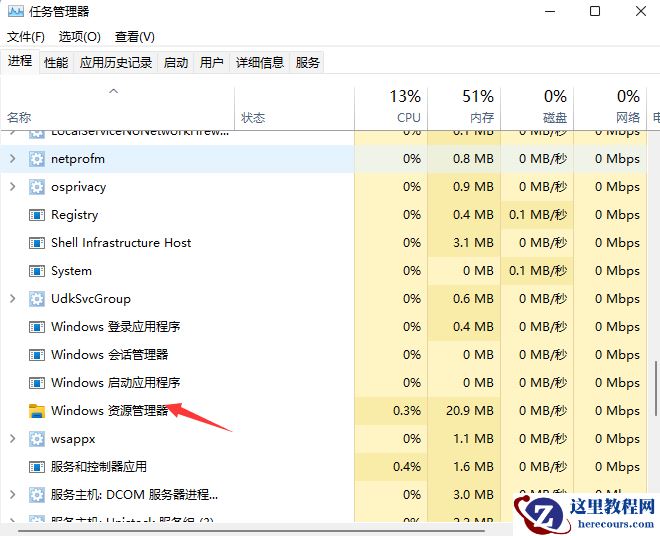This screenshot has height=536, width=660.
Task: Click the Shell Infrastructure Host icon
Action: coord(37,243)
